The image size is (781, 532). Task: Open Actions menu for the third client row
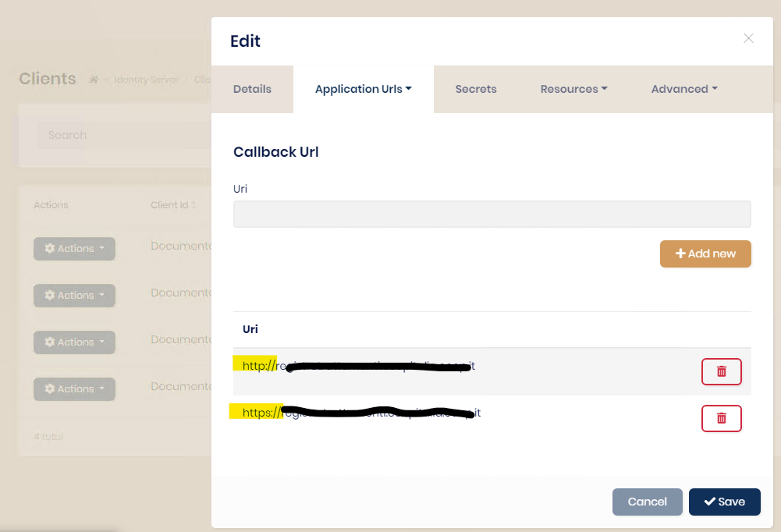tap(74, 342)
